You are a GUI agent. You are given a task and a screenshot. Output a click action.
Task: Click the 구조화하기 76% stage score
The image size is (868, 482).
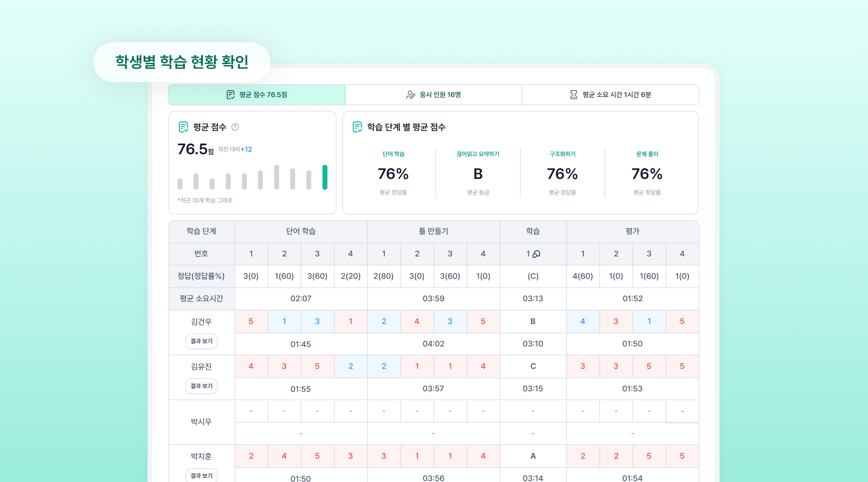click(x=562, y=174)
